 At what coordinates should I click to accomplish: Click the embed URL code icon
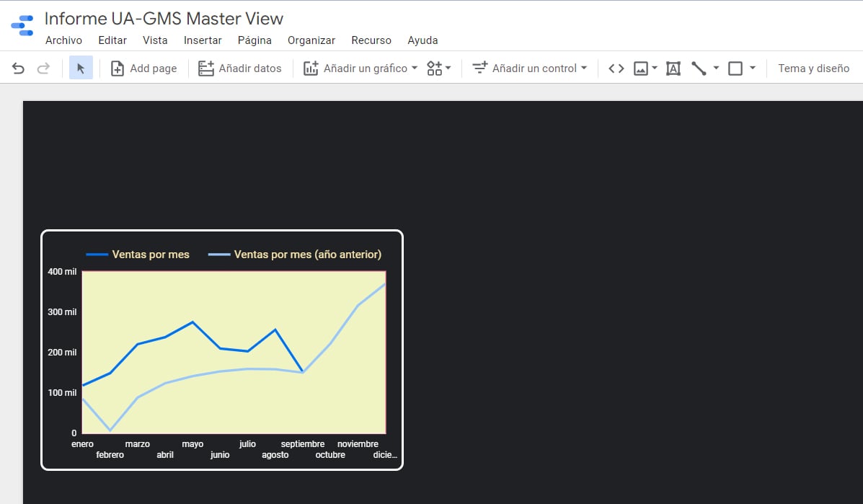pos(616,68)
